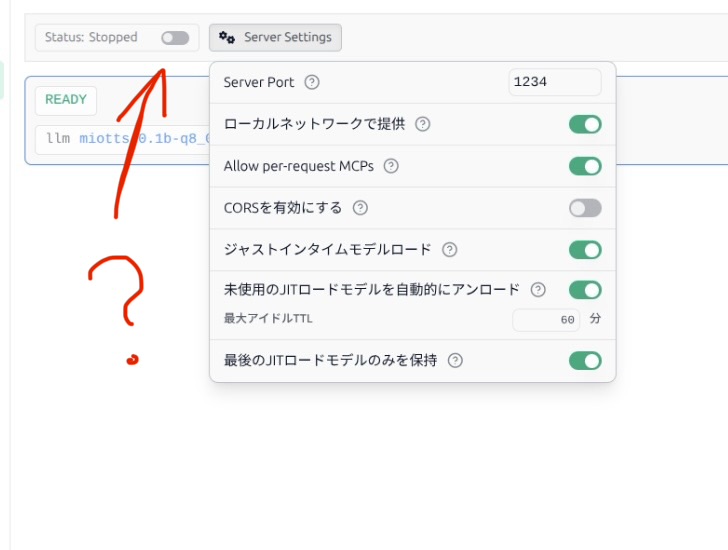728x550 pixels.
Task: Click help icon beside 最後のJITロードモデルのみを保持
Action: pyautogui.click(x=456, y=360)
